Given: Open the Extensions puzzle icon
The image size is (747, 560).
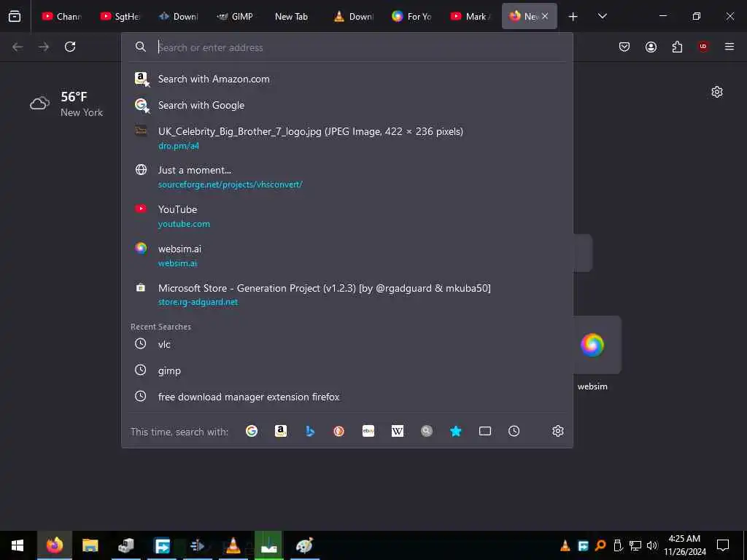Looking at the screenshot, I should pos(677,47).
